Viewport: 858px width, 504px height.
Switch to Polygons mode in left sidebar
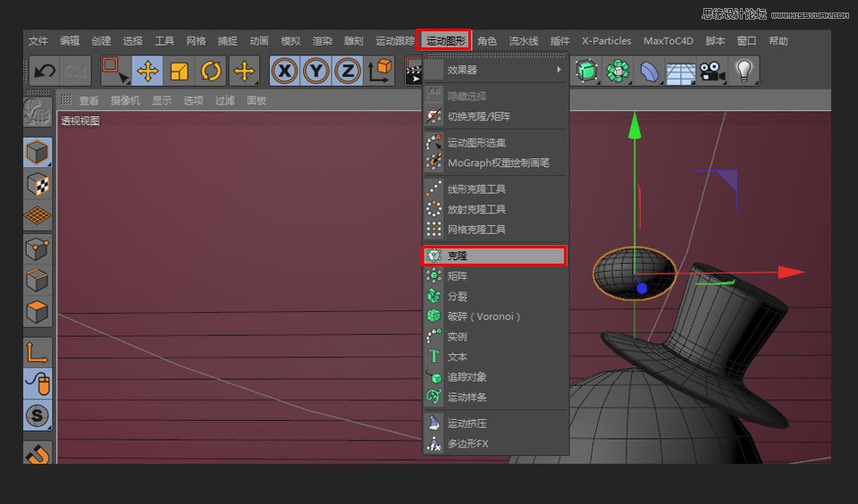38,313
